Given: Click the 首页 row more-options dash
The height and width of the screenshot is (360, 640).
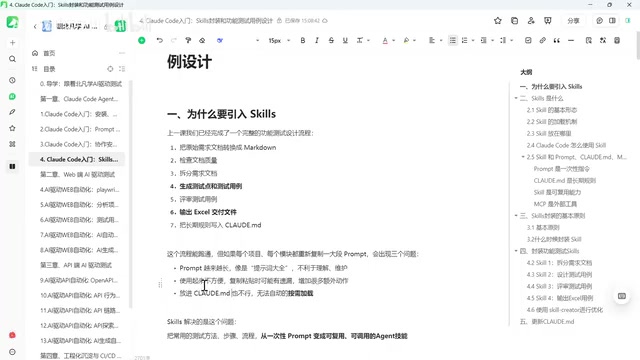Looking at the screenshot, I should (122, 53).
